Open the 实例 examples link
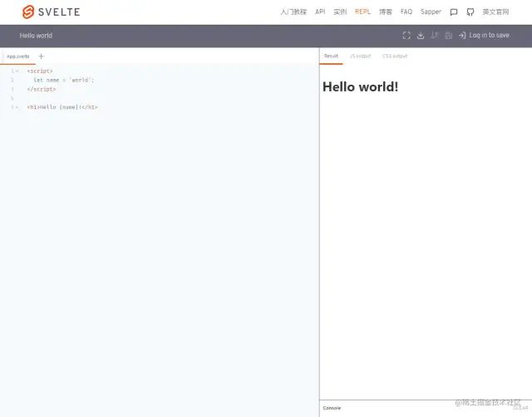 click(x=340, y=12)
